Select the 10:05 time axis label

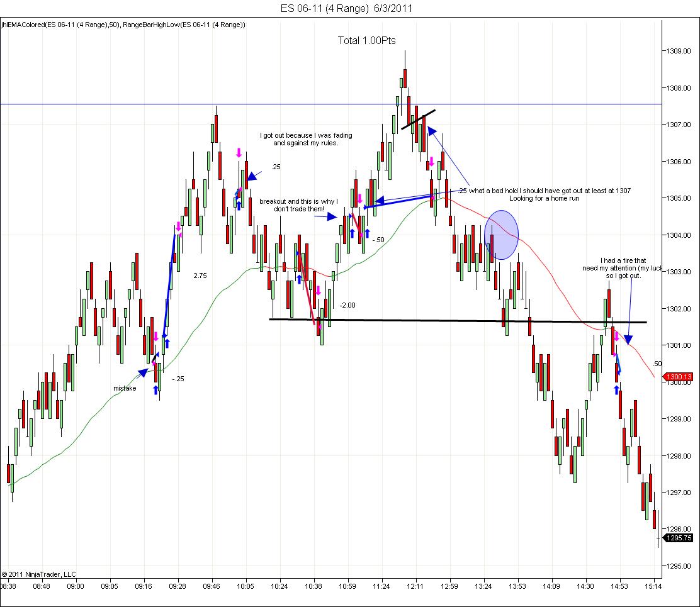tap(245, 586)
